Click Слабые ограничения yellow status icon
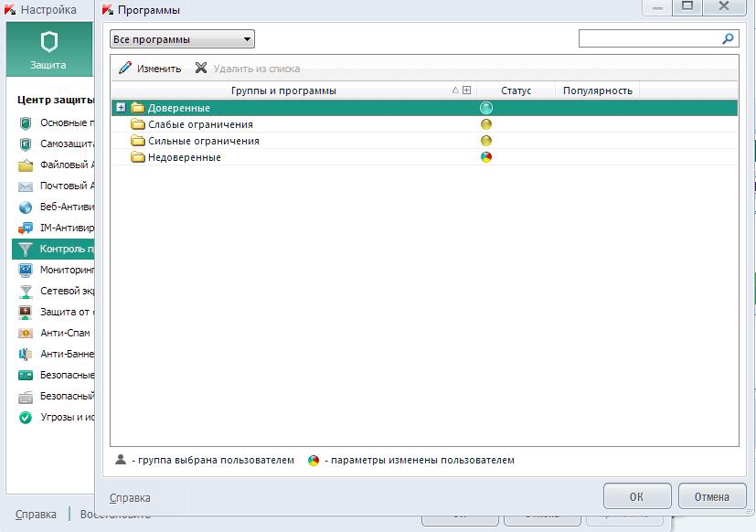The width and height of the screenshot is (756, 532). point(486,124)
